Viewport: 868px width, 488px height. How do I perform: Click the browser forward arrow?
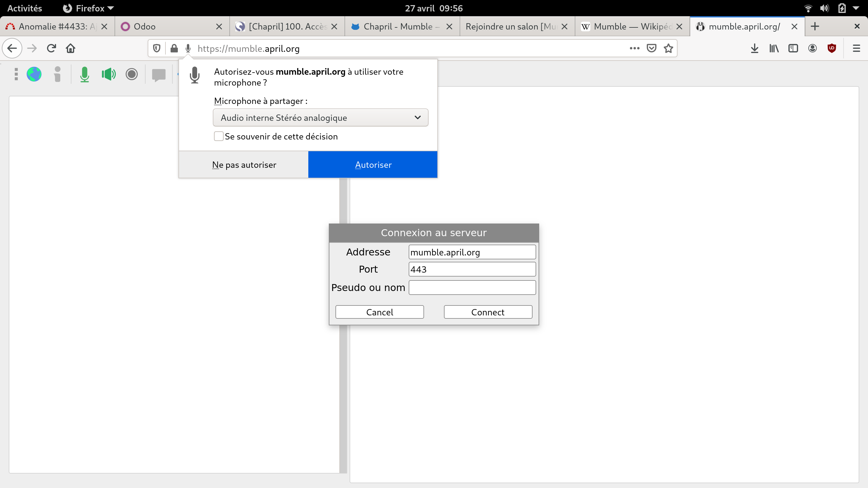point(32,48)
